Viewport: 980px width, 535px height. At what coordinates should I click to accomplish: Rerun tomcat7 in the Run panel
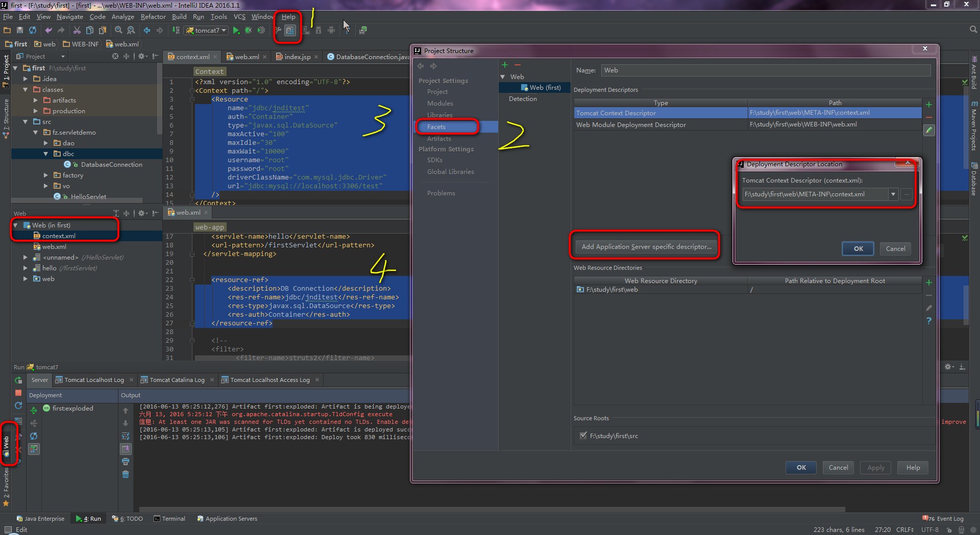[18, 380]
